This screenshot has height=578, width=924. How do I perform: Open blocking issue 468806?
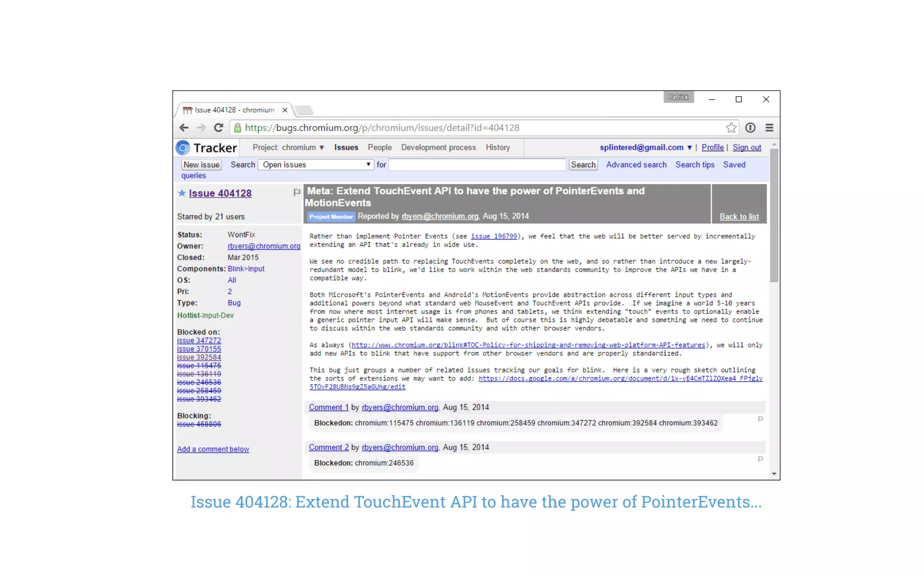(x=199, y=424)
